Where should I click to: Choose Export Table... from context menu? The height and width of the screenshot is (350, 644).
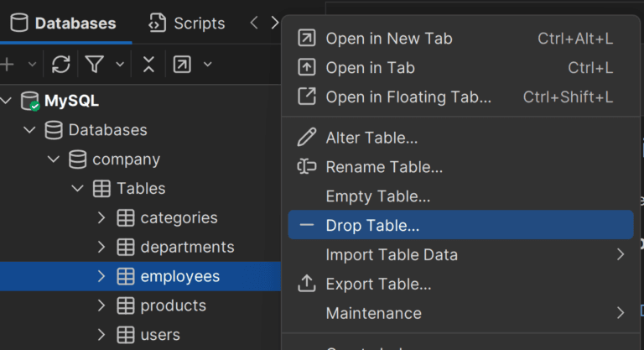point(460,284)
